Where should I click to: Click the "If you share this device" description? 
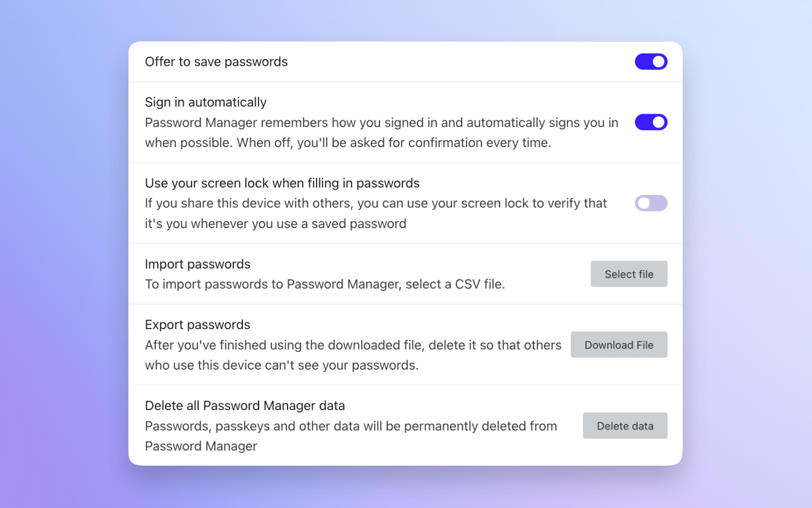click(x=376, y=204)
